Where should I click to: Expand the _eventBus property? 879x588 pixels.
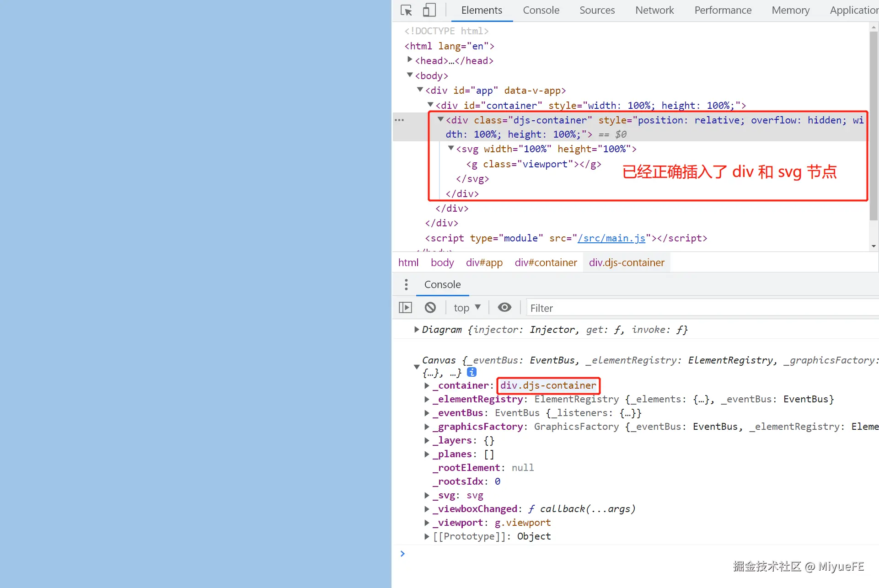point(427,413)
